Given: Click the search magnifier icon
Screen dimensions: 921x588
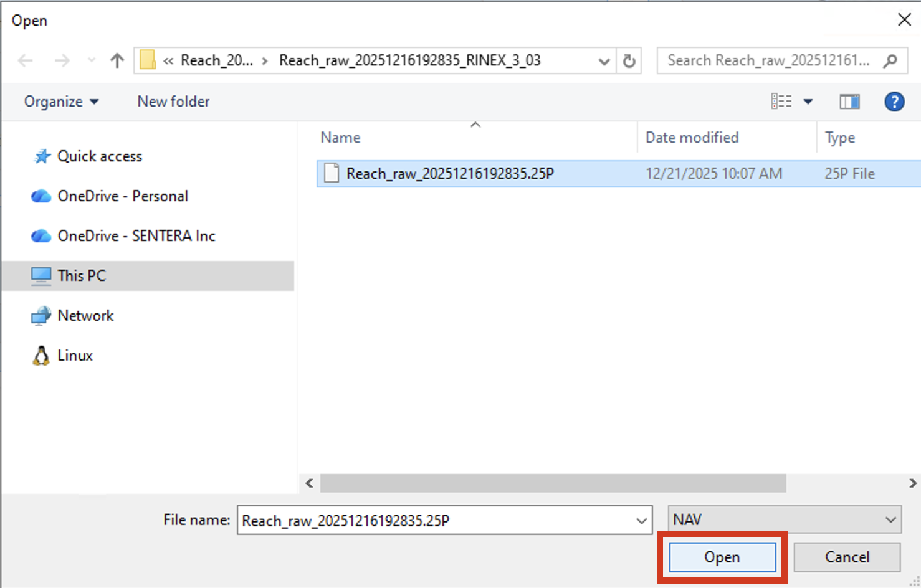Looking at the screenshot, I should 890,60.
